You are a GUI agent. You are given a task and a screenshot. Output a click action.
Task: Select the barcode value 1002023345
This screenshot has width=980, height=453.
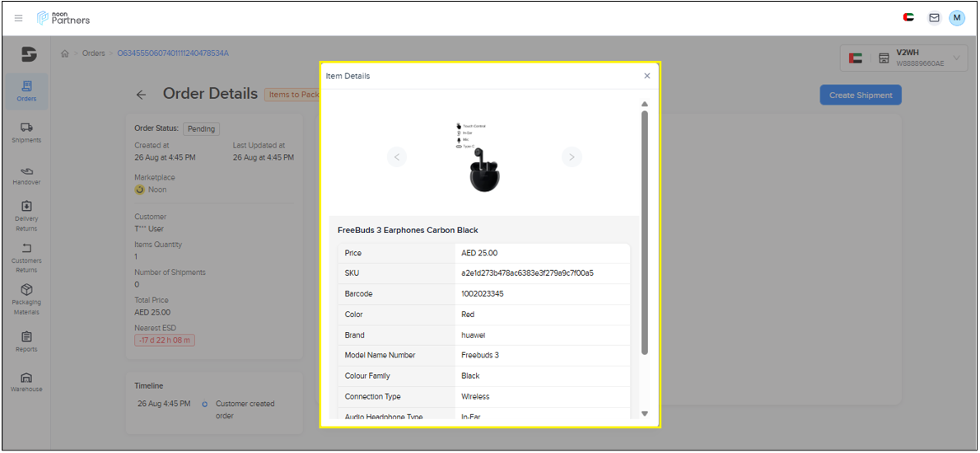(x=483, y=294)
